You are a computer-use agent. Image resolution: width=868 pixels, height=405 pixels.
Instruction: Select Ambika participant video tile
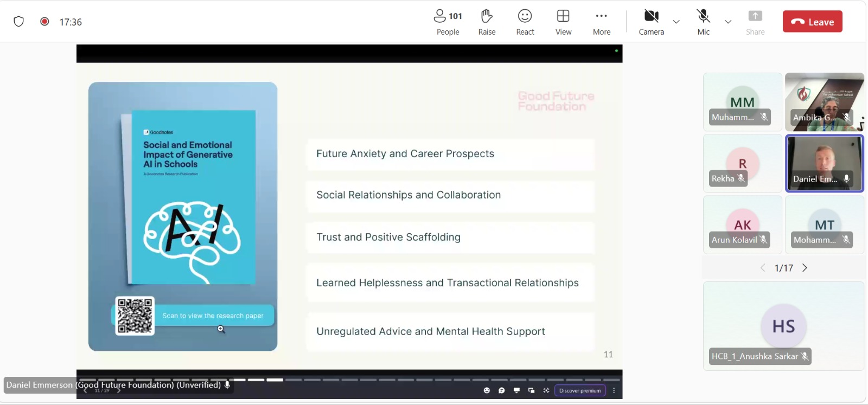click(x=824, y=102)
